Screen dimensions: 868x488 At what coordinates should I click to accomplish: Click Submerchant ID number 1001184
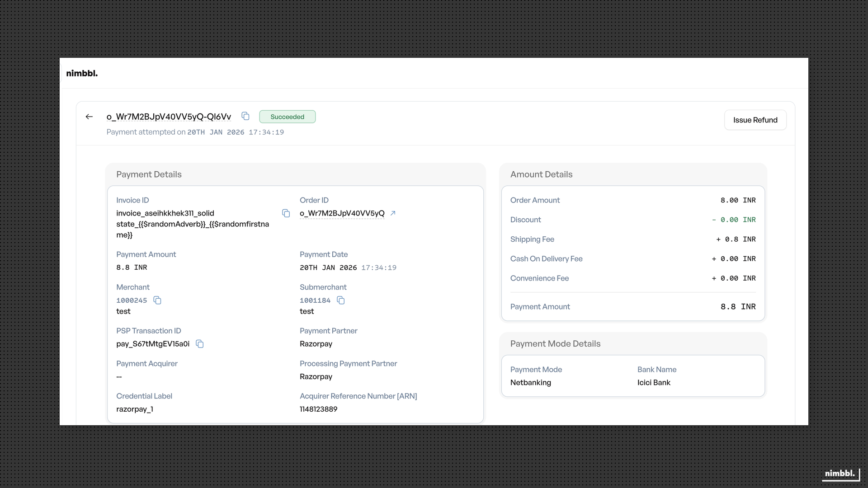[315, 300]
